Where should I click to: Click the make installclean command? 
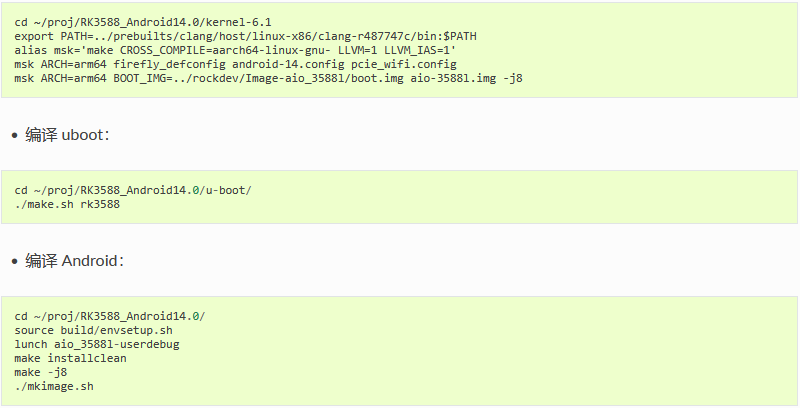[70, 359]
